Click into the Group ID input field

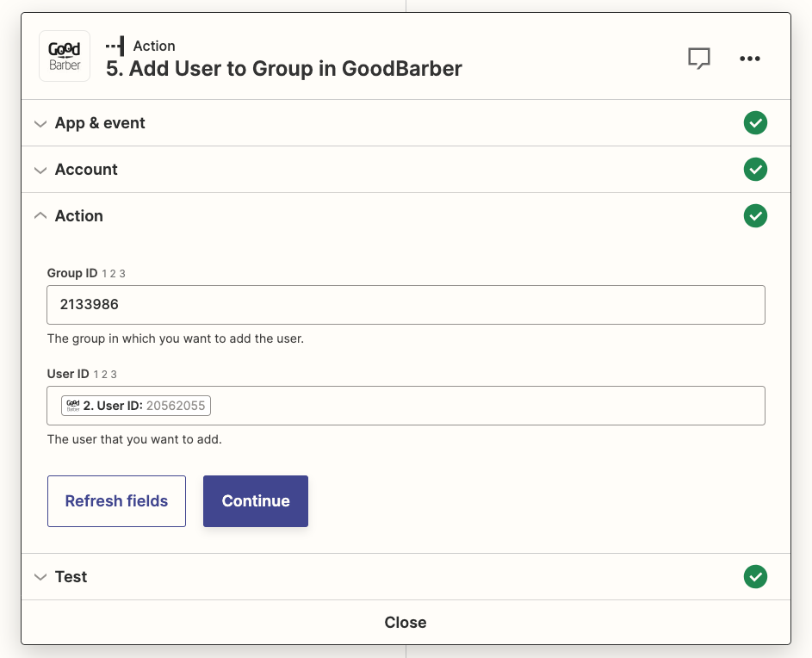406,305
